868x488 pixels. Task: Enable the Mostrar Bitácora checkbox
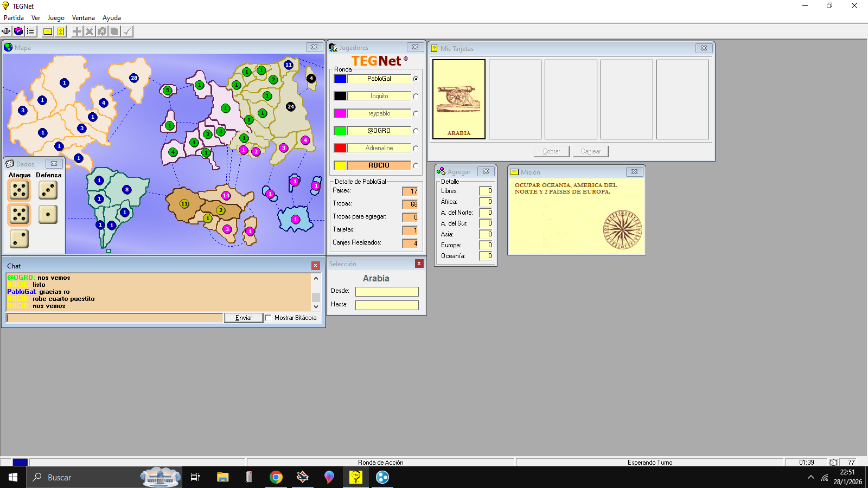[x=269, y=318]
